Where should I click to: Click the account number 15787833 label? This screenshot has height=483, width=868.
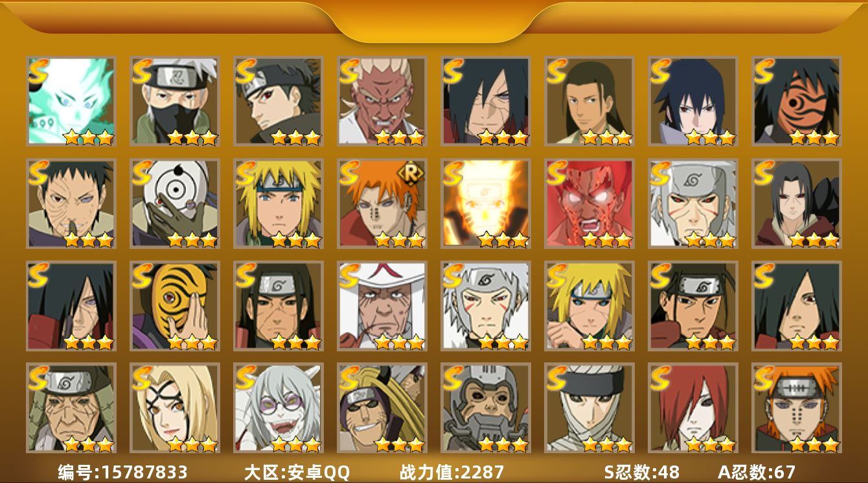[122, 472]
